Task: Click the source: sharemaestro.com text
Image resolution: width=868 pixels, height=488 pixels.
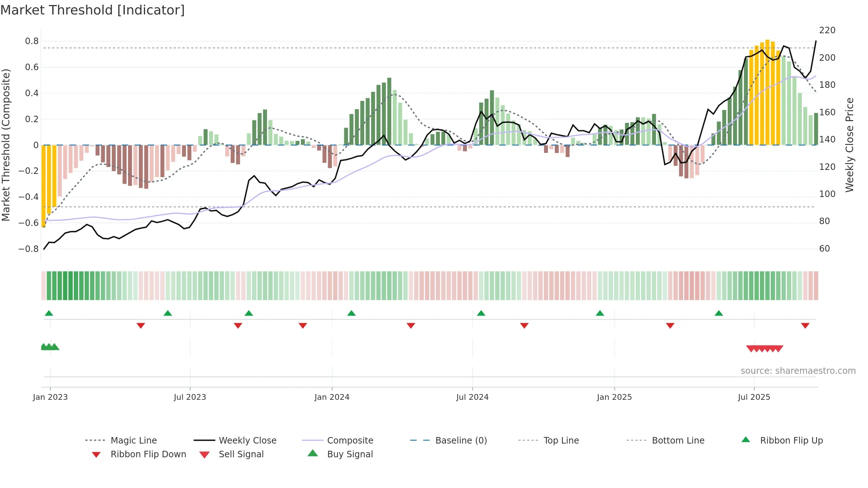Action: coord(798,371)
